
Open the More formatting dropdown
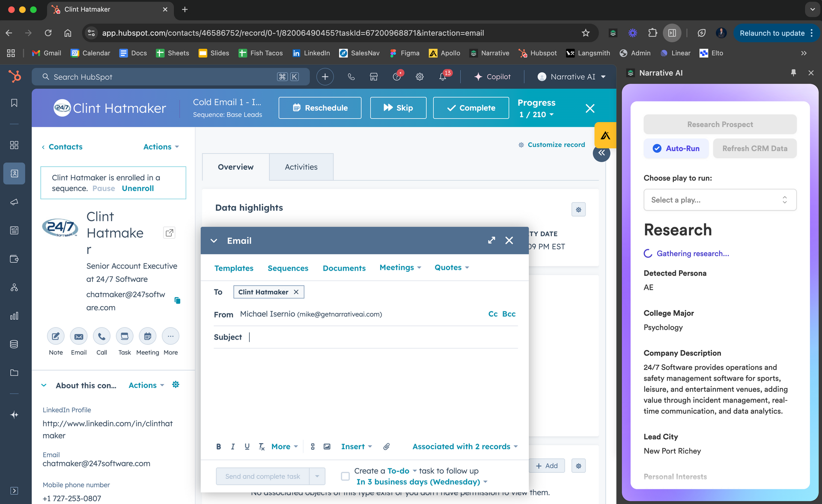coord(284,447)
